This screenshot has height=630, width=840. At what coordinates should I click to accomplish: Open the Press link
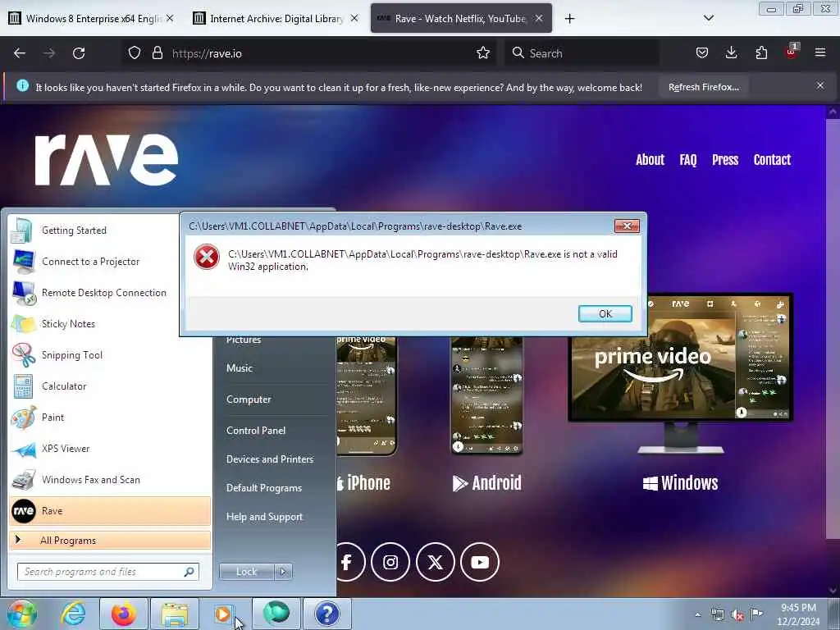[x=725, y=160]
